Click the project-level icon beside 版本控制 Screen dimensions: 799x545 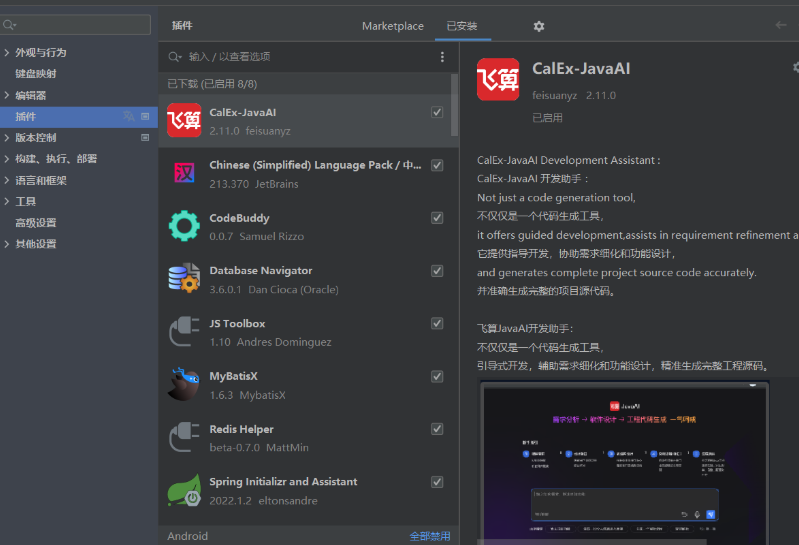coord(145,138)
